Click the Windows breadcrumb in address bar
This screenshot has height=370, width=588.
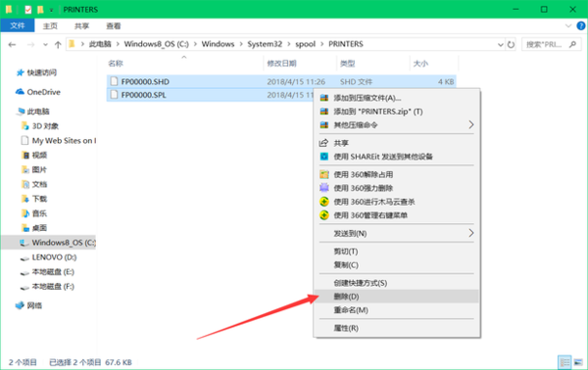point(218,44)
